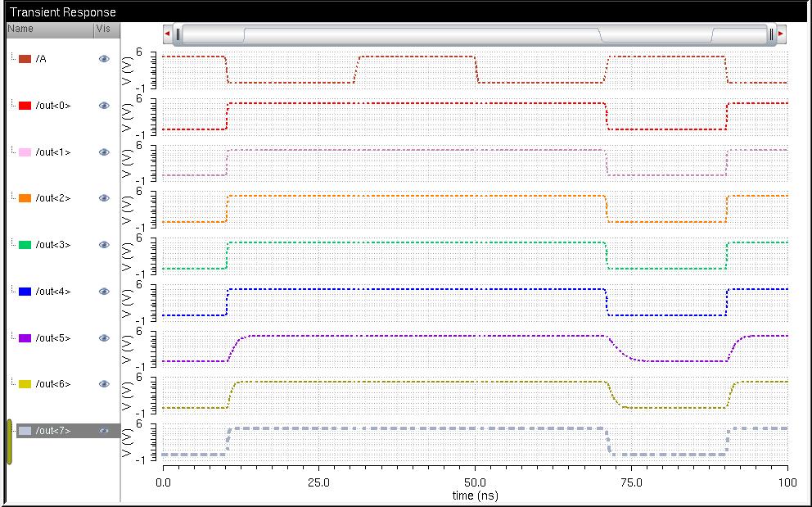Select the /A signal name
This screenshot has width=812, height=507.
(41, 59)
